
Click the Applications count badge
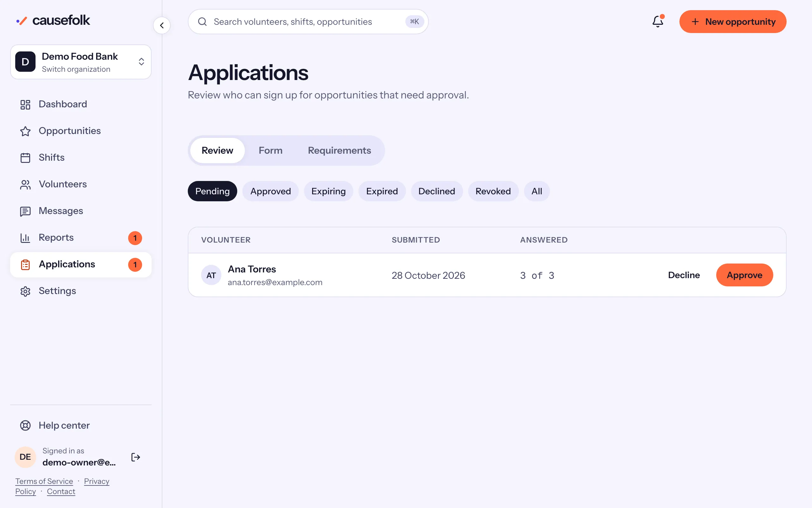[x=135, y=264]
